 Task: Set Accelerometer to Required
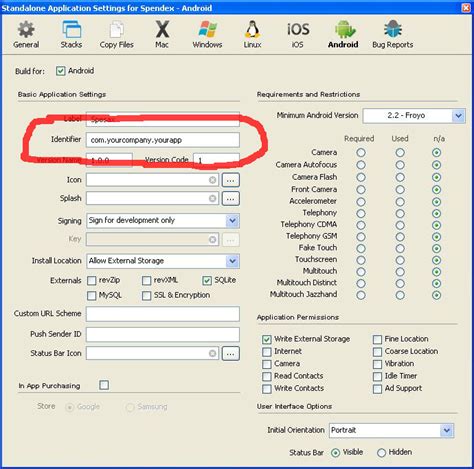point(361,202)
